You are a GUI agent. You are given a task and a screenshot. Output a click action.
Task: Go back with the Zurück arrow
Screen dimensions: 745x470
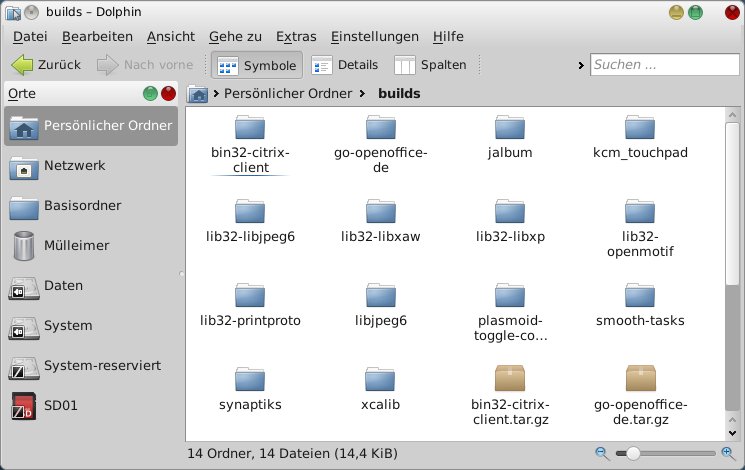(46, 65)
